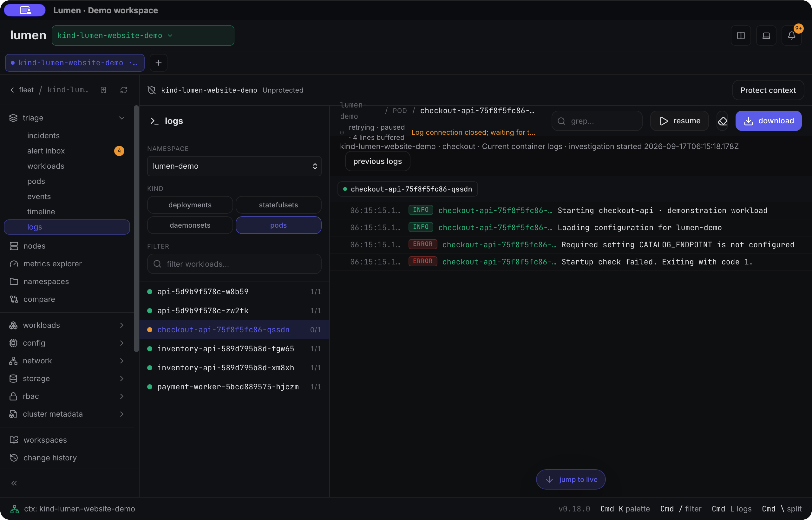The image size is (812, 520).
Task: Open the compare view
Action: (x=67, y=299)
